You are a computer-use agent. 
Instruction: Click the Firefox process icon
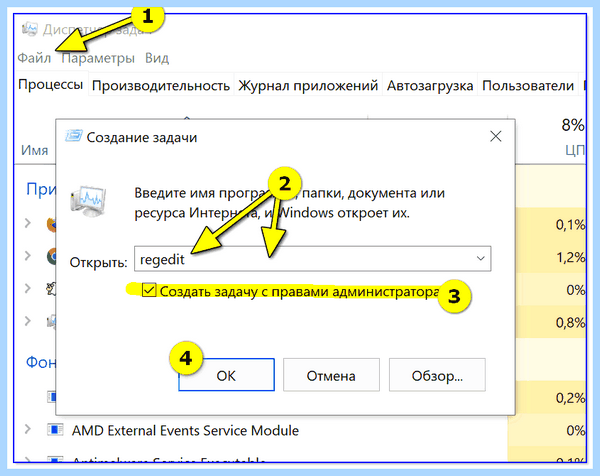pyautogui.click(x=52, y=224)
